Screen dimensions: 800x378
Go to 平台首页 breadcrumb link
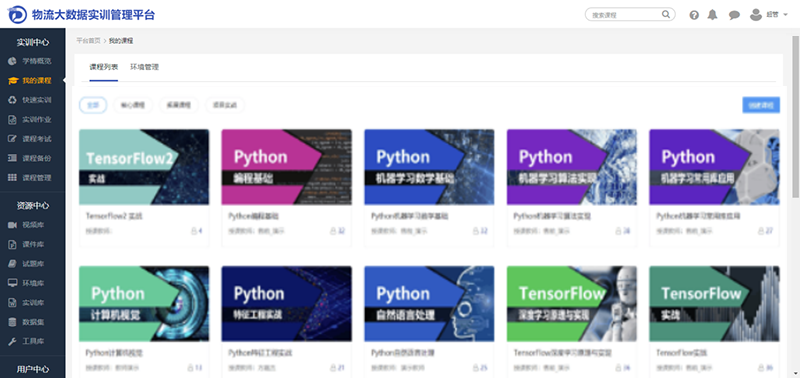click(x=88, y=41)
